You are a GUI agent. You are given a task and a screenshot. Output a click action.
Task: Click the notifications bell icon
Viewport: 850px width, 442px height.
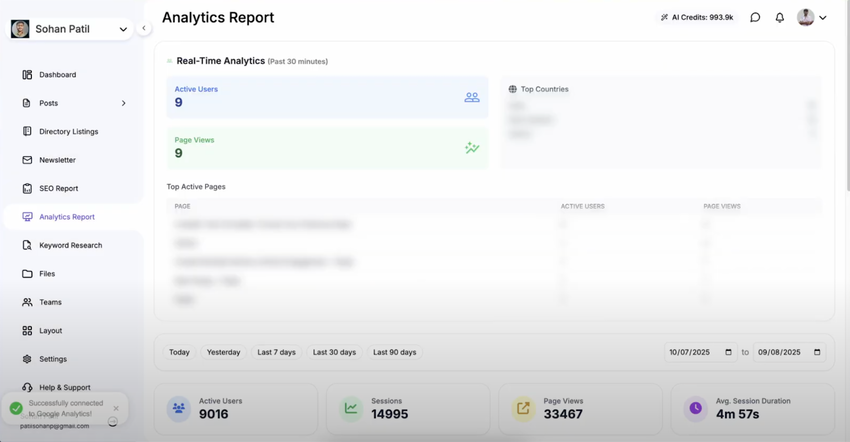780,18
